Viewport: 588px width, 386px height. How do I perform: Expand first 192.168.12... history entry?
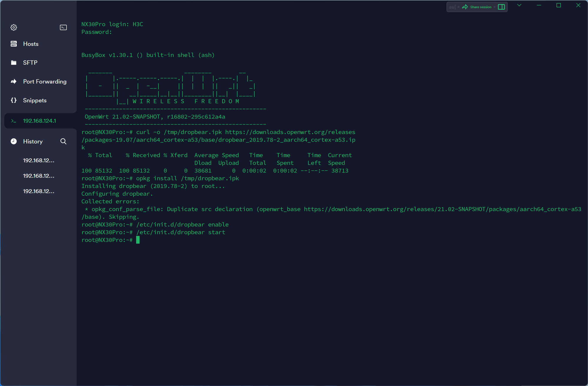tap(39, 160)
